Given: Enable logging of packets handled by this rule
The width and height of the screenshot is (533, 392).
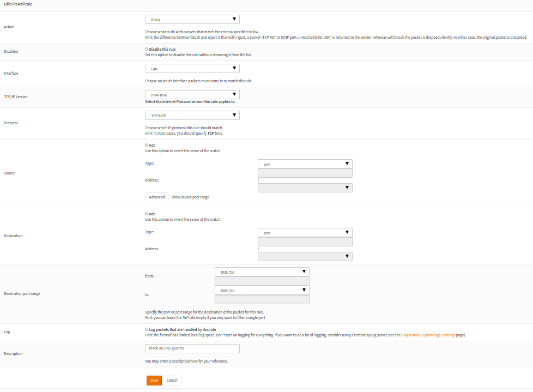Looking at the screenshot, I should [x=146, y=329].
